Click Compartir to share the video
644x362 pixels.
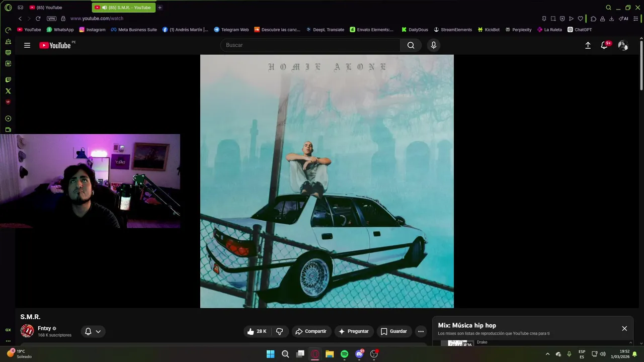pos(311,331)
